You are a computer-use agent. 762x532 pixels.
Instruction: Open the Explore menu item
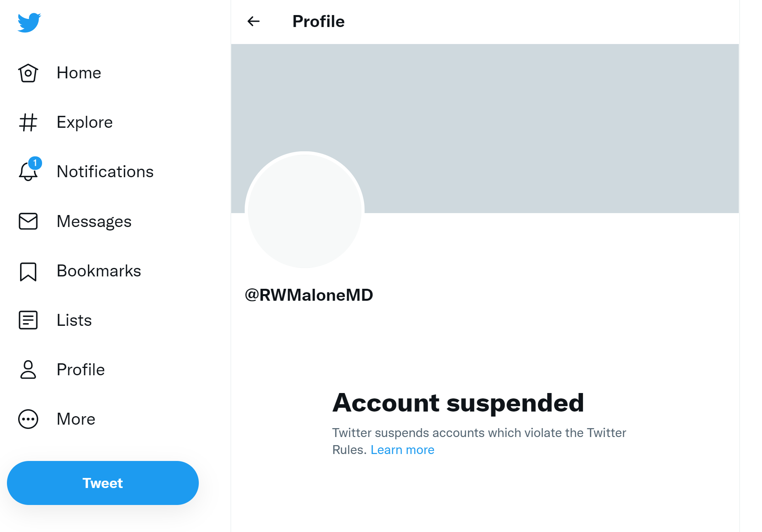pyautogui.click(x=85, y=122)
